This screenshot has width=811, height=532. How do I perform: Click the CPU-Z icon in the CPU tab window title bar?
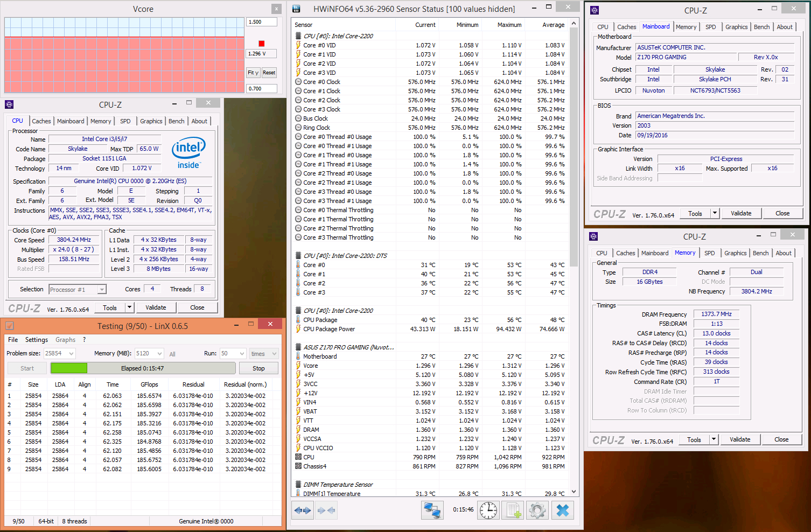click(9, 104)
